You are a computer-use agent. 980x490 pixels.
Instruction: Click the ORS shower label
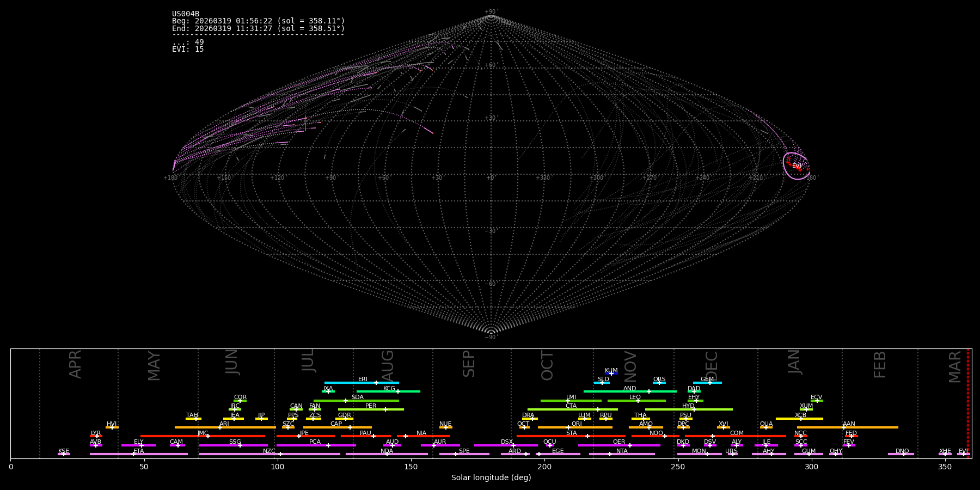pyautogui.click(x=659, y=379)
